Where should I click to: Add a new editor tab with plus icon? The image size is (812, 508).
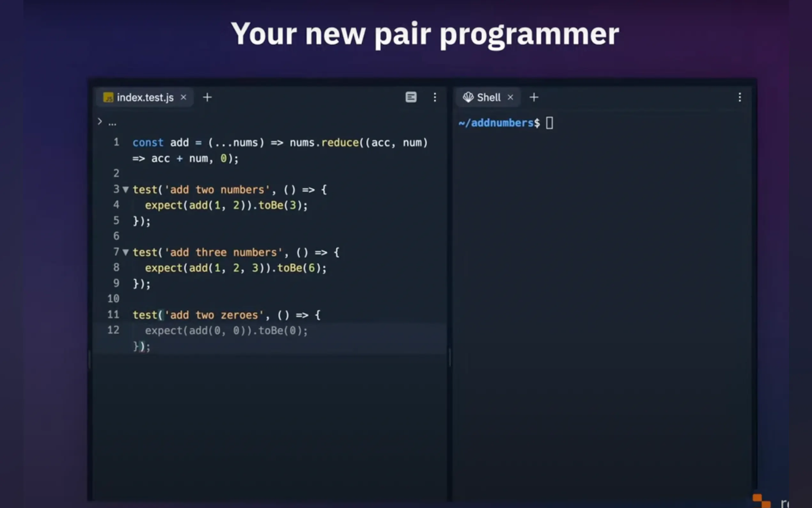(207, 98)
